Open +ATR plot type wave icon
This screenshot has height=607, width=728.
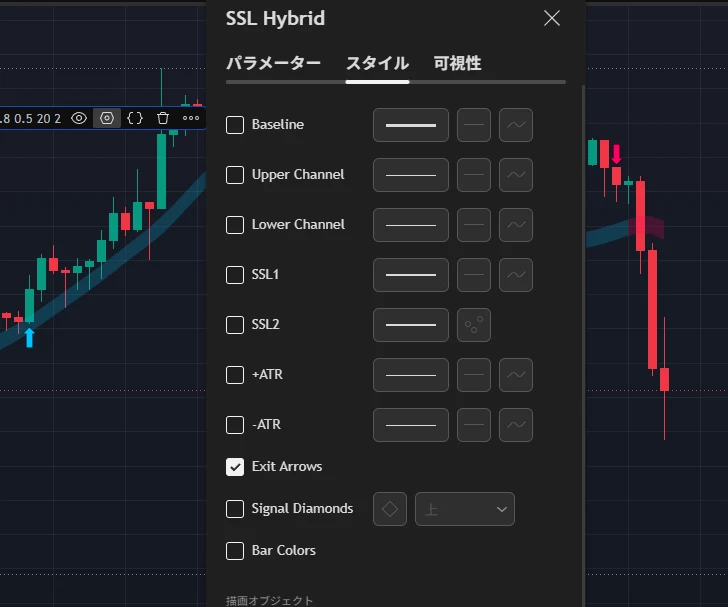pyautogui.click(x=516, y=375)
